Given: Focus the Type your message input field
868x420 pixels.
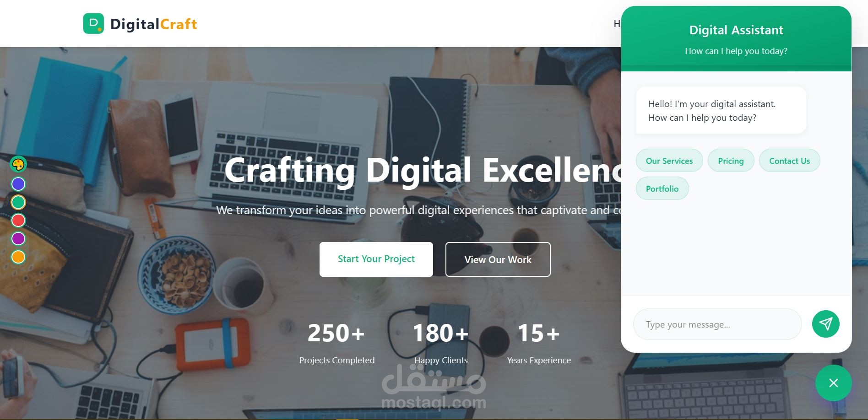Looking at the screenshot, I should 717,324.
